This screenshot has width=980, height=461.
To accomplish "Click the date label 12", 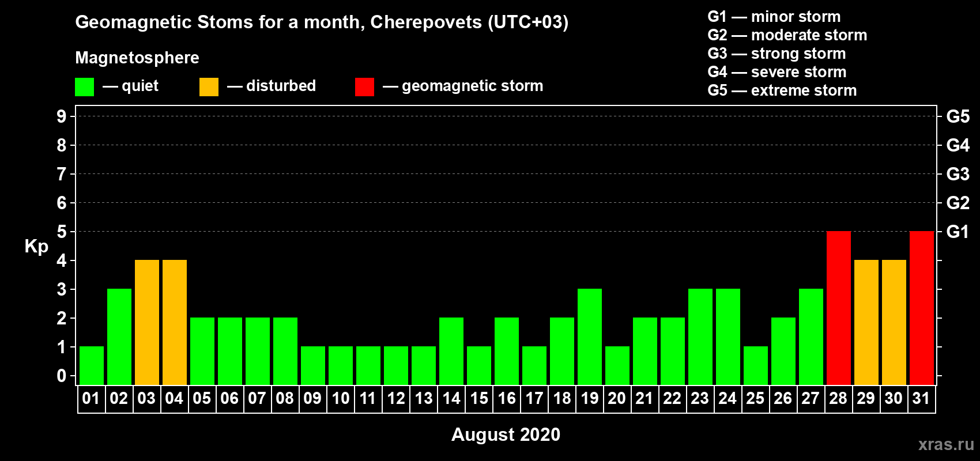I will pyautogui.click(x=395, y=399).
